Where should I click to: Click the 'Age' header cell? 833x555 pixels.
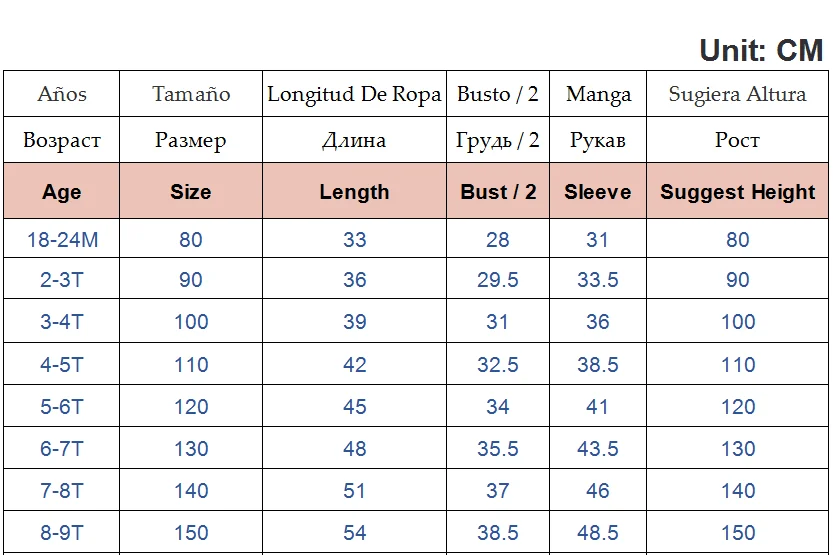(62, 192)
